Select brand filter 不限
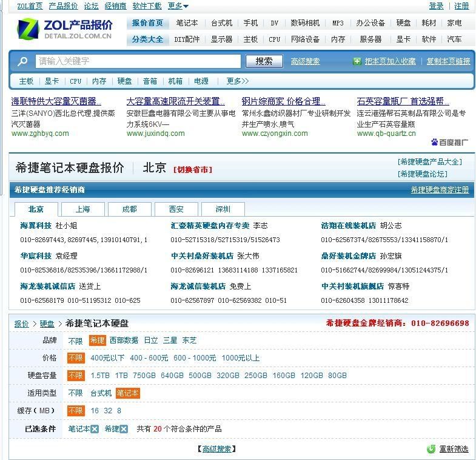The image size is (476, 460). (76, 341)
